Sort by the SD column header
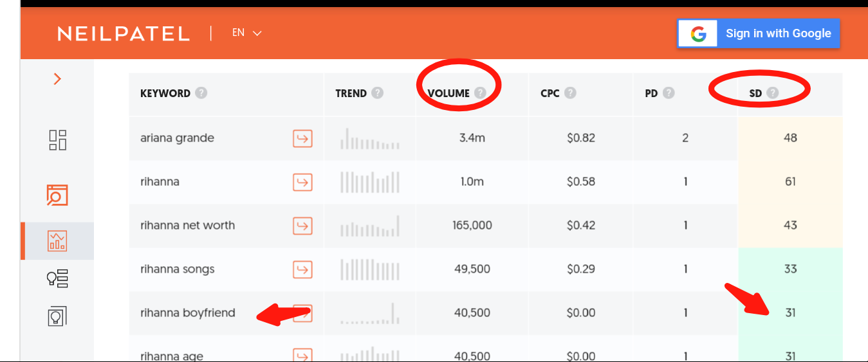The image size is (868, 362). 755,93
